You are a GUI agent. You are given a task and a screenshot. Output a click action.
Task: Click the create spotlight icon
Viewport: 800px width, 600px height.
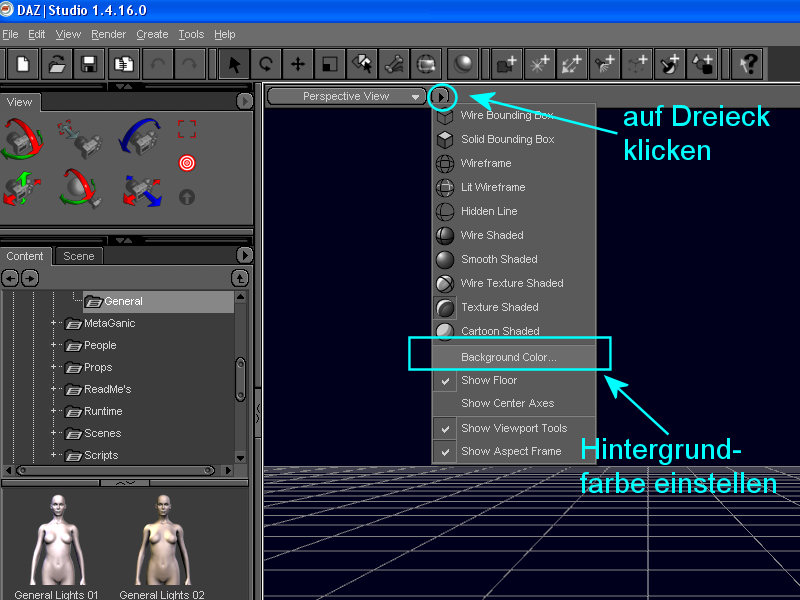pos(605,64)
